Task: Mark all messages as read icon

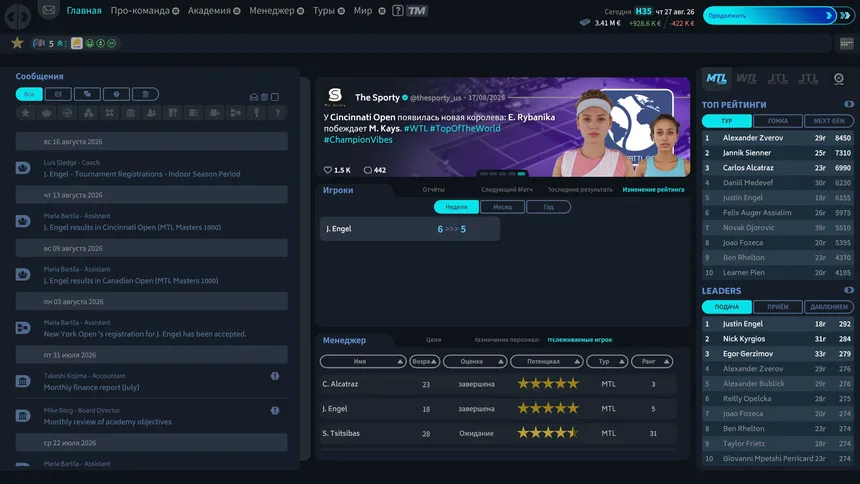Action: pos(254,97)
